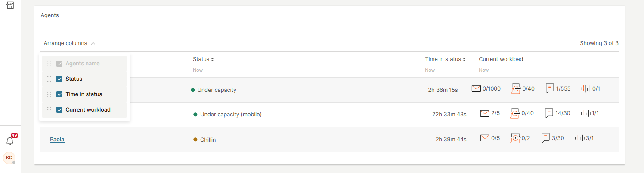Sort agents by the Status column
The image size is (644, 173).
[203, 59]
